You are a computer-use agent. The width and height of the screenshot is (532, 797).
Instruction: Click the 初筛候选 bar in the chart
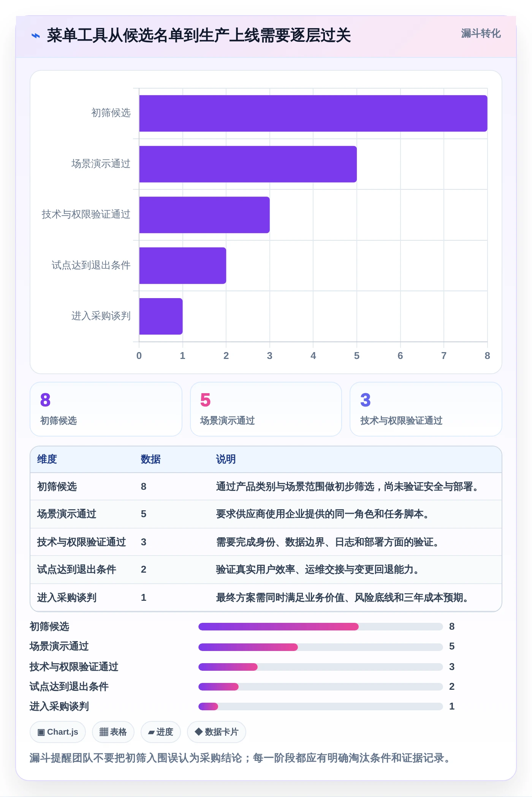313,113
